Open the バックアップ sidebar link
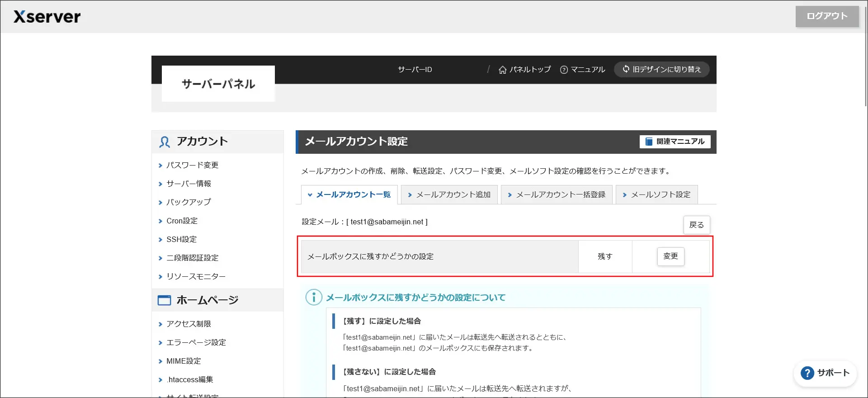Screen dimensions: 868x398 point(188,202)
